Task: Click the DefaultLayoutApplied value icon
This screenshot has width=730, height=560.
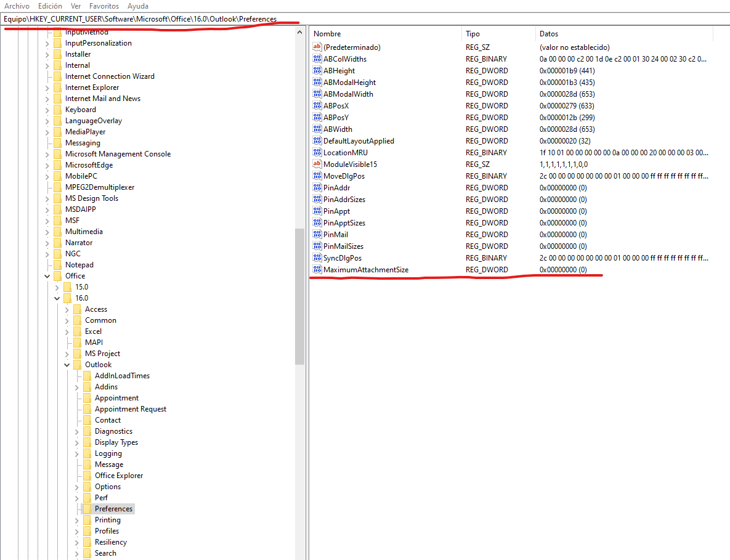Action: pyautogui.click(x=317, y=140)
